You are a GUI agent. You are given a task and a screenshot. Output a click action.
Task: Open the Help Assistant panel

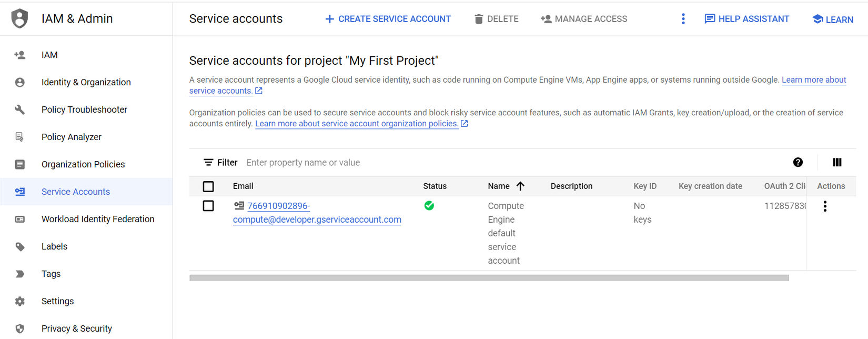coord(746,19)
